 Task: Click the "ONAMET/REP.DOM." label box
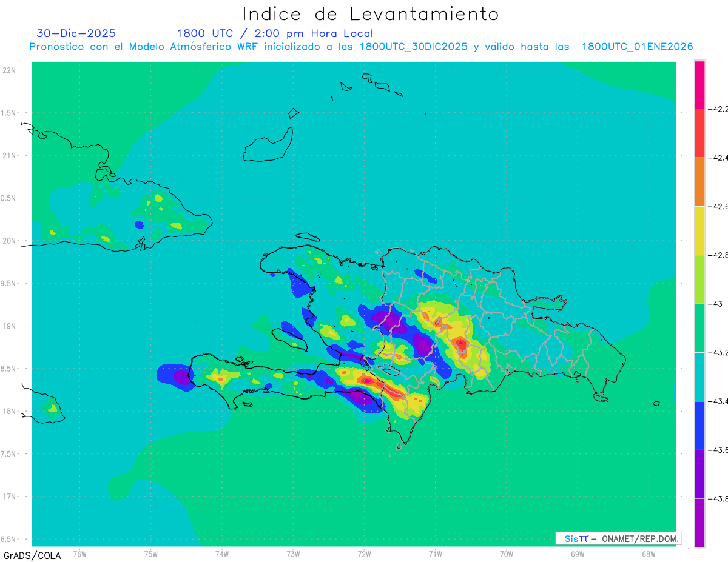(619, 538)
